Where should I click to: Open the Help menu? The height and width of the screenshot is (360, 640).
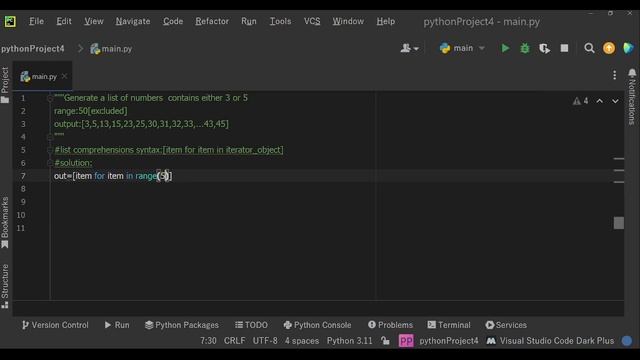[x=385, y=21]
